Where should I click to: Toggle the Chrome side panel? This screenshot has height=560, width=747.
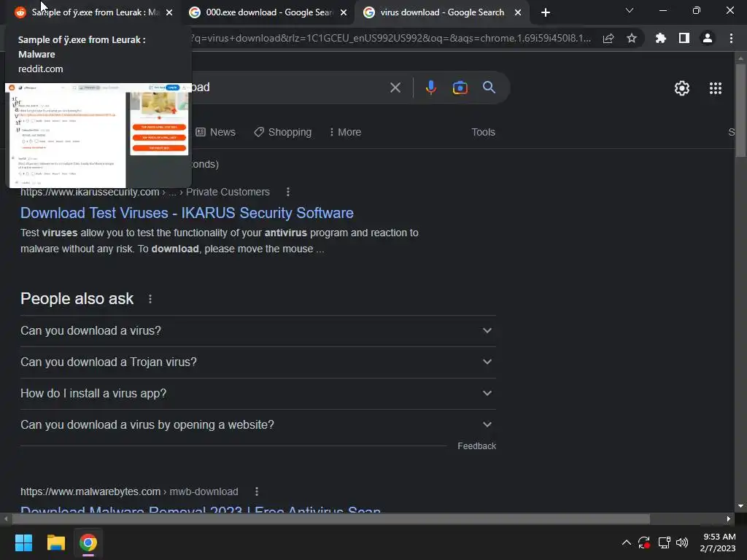pyautogui.click(x=684, y=38)
